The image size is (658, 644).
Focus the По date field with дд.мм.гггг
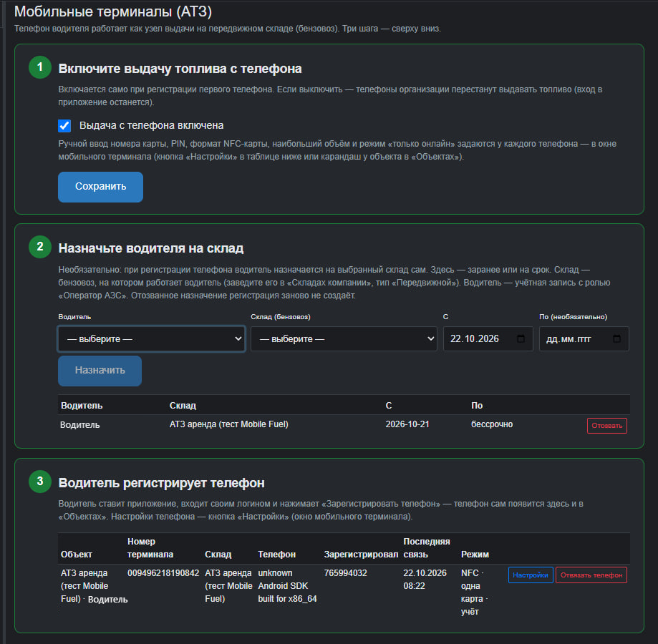click(584, 338)
